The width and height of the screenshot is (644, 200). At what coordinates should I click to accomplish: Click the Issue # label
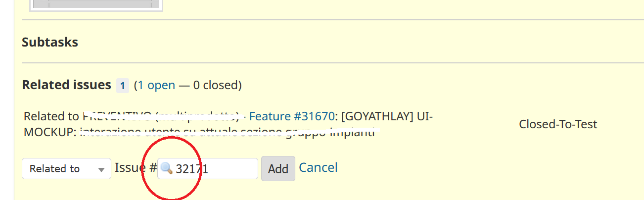pos(136,168)
